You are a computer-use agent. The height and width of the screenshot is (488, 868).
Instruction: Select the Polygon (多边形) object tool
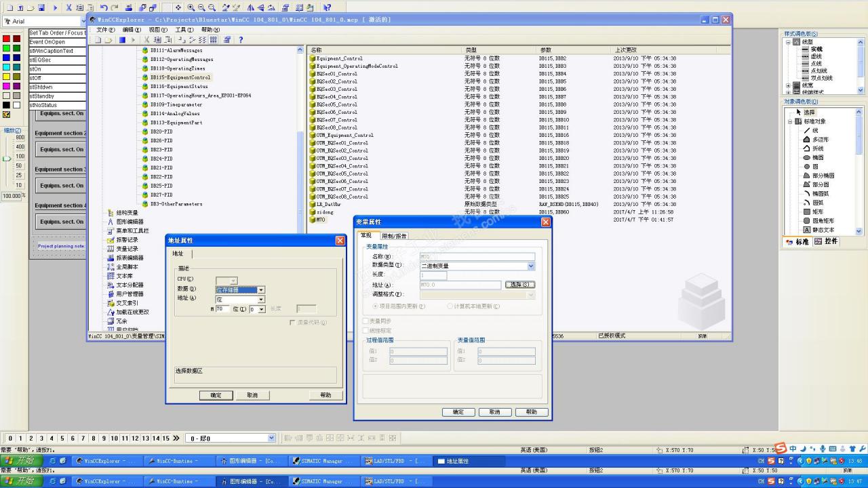(816, 140)
